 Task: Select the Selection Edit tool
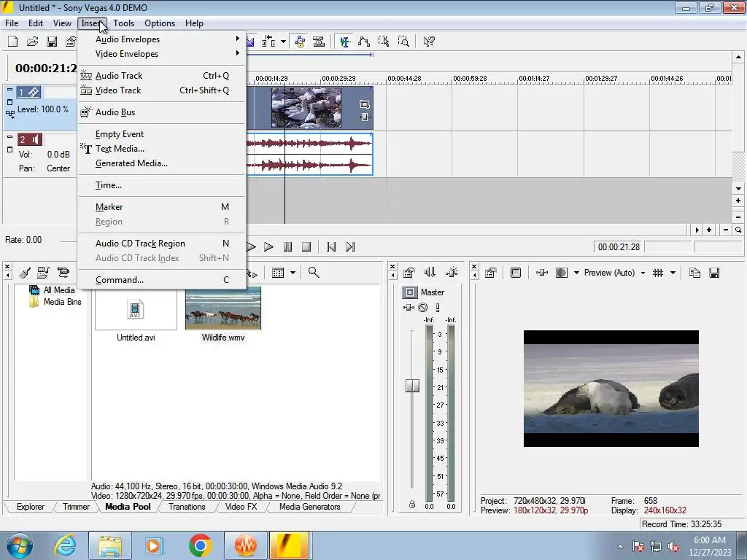click(384, 42)
